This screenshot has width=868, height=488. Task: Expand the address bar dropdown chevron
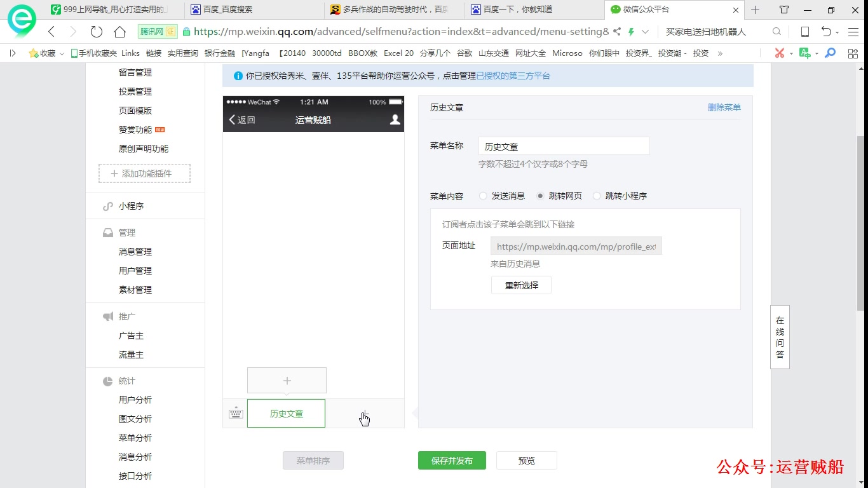645,32
